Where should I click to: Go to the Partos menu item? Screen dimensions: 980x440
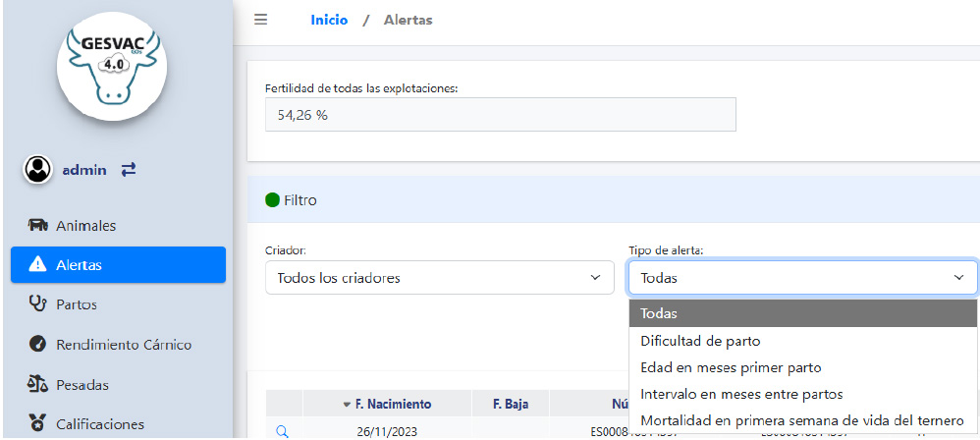click(77, 305)
